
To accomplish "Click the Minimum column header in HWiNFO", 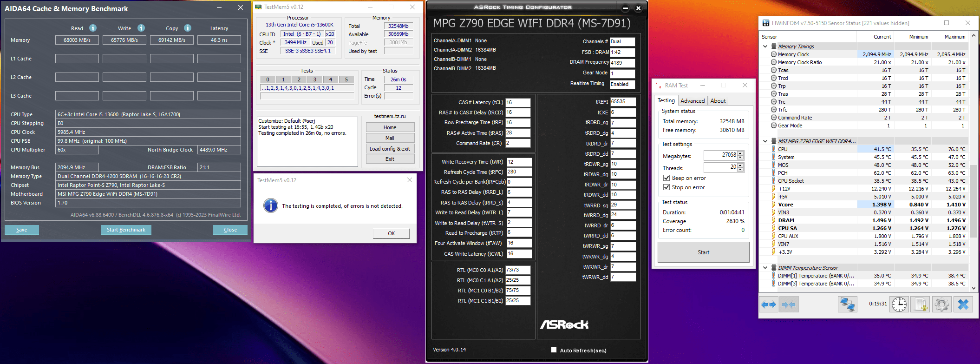I will 913,37.
